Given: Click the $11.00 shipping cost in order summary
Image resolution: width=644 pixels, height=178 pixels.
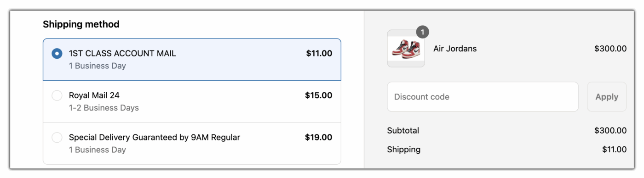Looking at the screenshot, I should pos(614,150).
